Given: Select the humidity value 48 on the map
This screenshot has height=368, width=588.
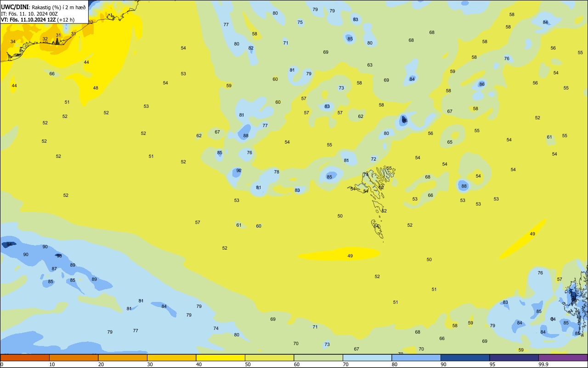Looking at the screenshot, I should pyautogui.click(x=96, y=88).
